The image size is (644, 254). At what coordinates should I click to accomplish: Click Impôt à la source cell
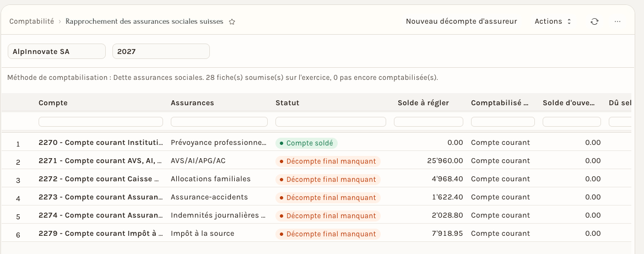pos(203,234)
